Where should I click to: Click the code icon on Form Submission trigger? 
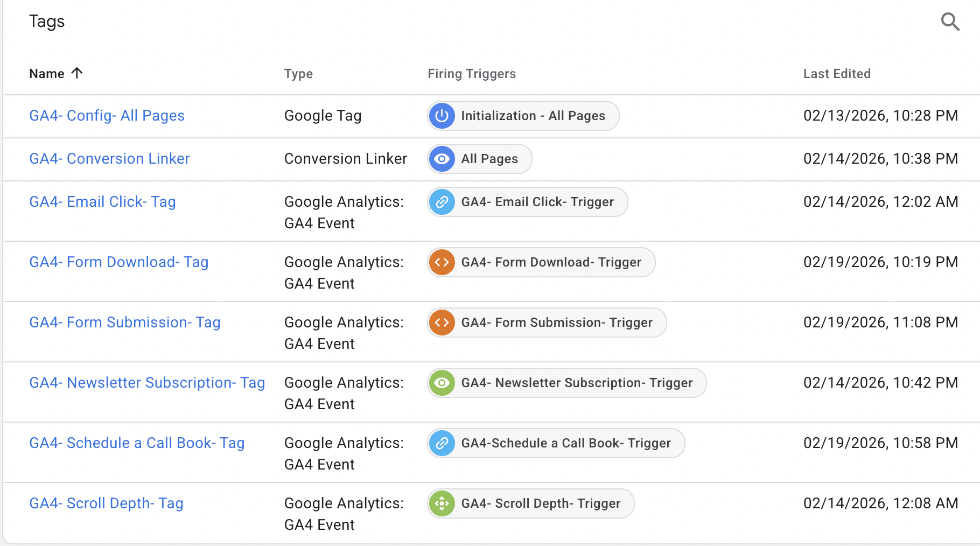click(442, 323)
